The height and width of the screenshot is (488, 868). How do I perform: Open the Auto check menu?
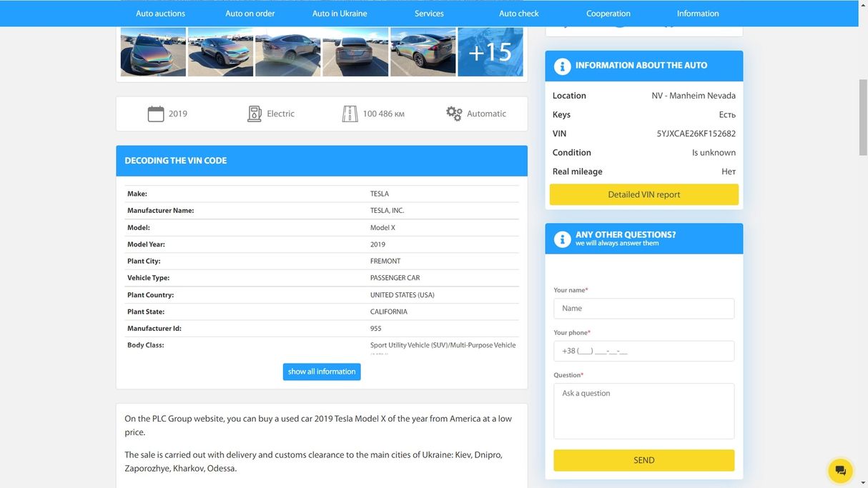[519, 14]
